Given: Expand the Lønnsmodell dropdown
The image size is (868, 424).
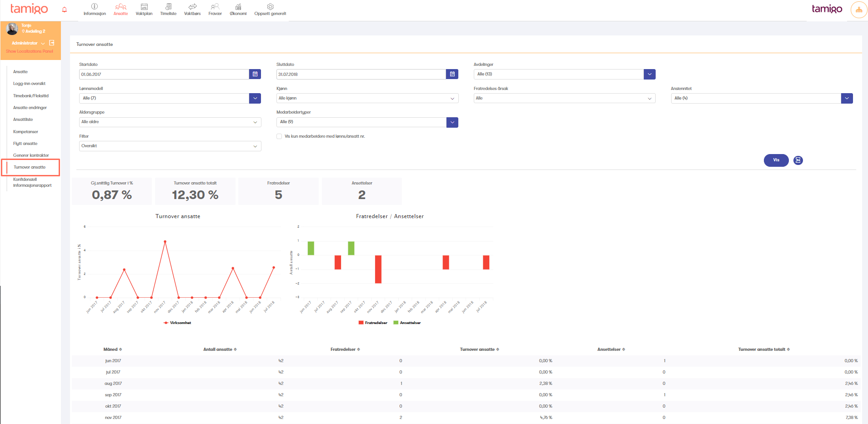Looking at the screenshot, I should [255, 98].
